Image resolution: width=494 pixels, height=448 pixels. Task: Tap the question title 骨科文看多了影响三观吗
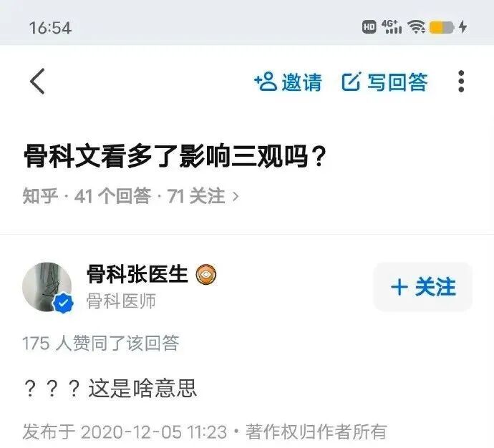coord(175,156)
